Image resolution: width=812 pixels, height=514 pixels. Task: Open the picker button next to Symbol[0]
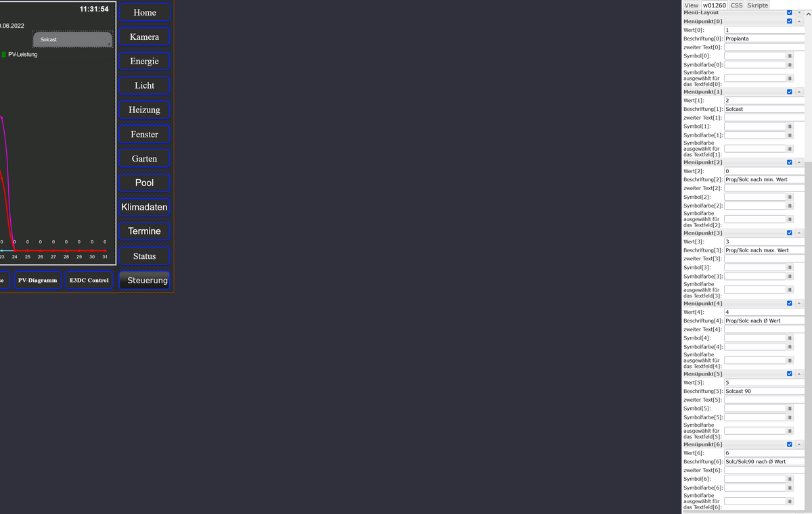click(790, 56)
